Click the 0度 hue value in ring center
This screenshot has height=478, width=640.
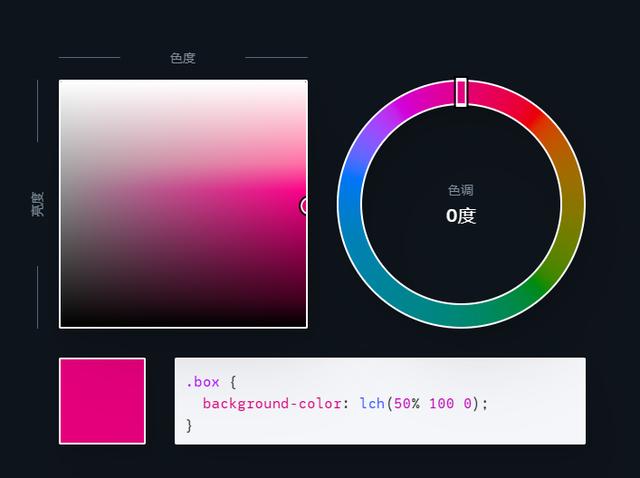point(461,215)
